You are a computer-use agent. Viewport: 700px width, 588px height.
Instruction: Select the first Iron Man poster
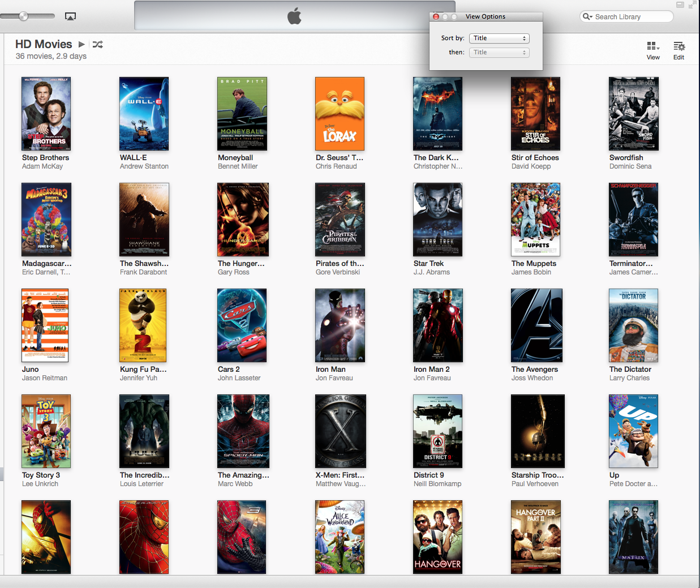pyautogui.click(x=340, y=325)
